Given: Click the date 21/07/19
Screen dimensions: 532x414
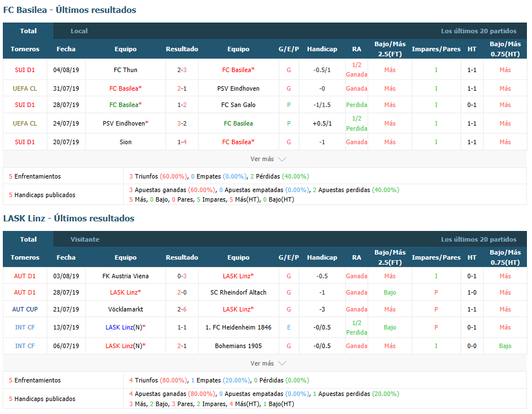Looking at the screenshot, I should 66,309.
